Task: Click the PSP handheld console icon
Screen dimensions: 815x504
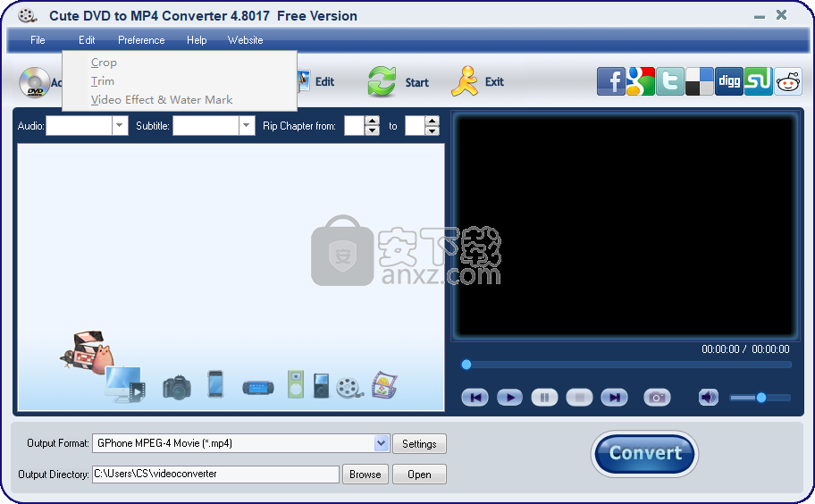Action: [x=257, y=388]
